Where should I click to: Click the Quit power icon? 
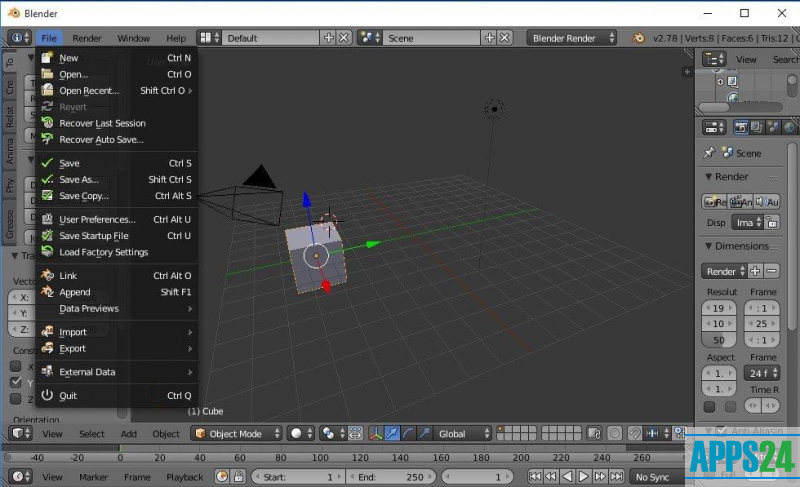pyautogui.click(x=47, y=395)
